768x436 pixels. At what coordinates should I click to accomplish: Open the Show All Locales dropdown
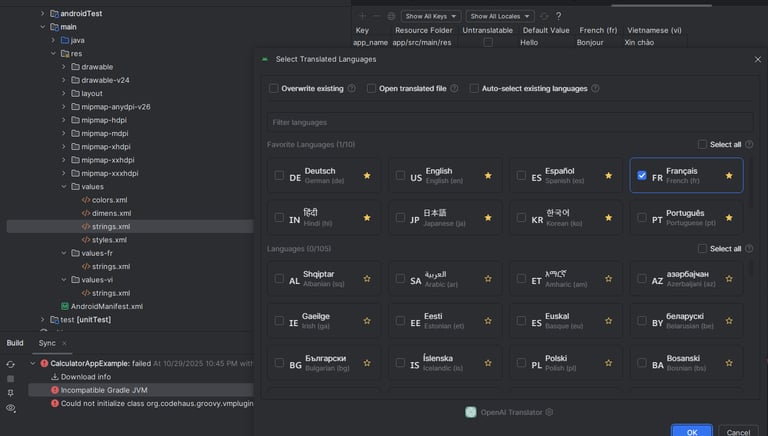500,16
